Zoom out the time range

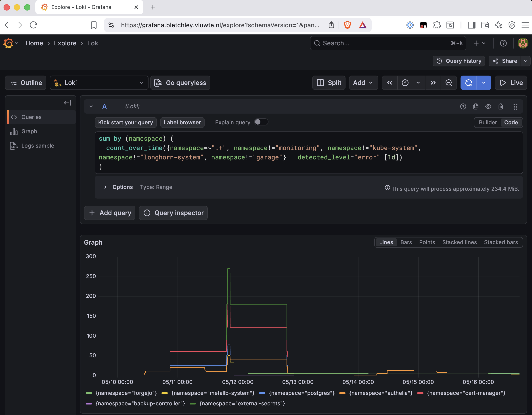pos(449,83)
